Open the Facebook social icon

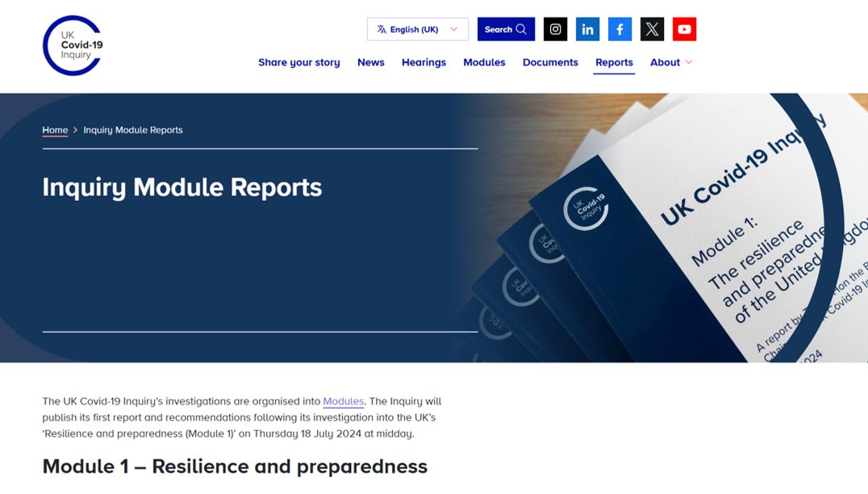pyautogui.click(x=620, y=29)
